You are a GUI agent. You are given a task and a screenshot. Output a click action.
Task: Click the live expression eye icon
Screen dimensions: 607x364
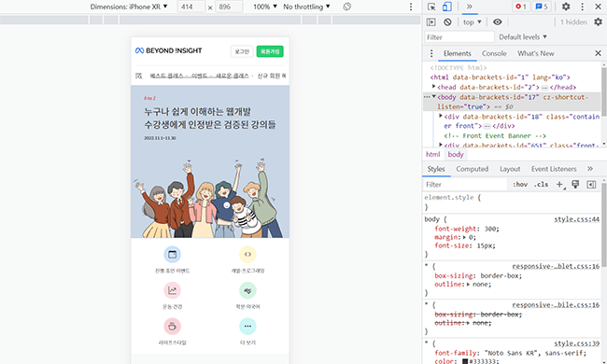point(498,22)
